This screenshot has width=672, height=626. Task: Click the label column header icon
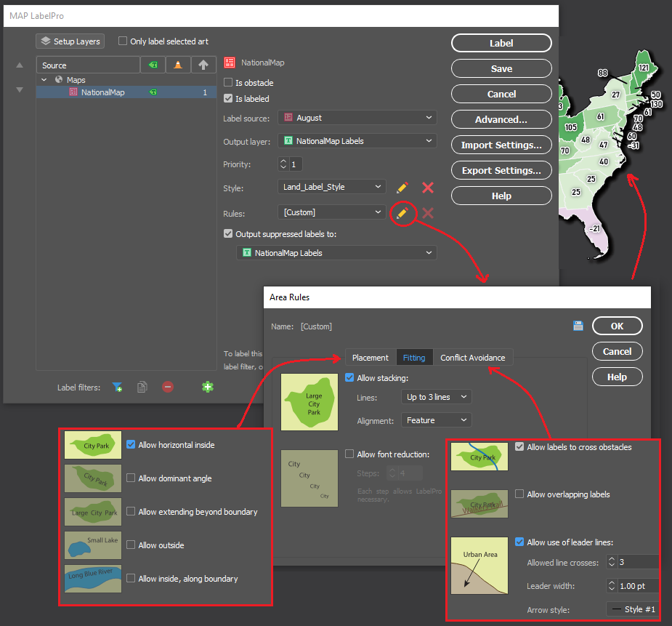coord(153,65)
